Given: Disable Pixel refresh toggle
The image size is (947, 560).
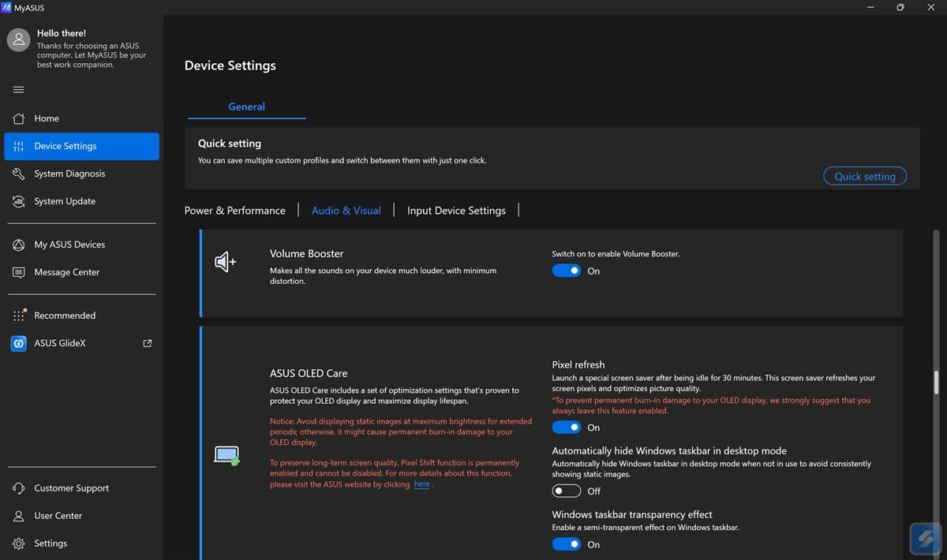Looking at the screenshot, I should 566,427.
